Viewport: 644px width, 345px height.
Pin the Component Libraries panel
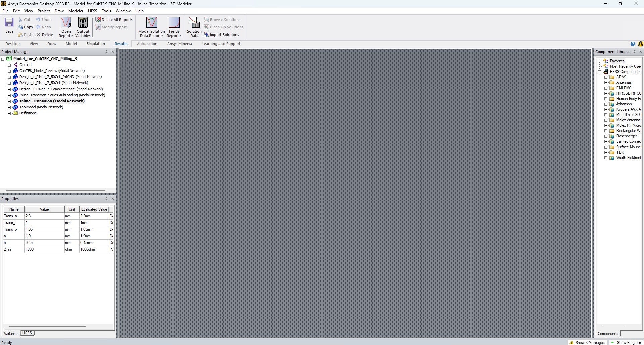634,52
